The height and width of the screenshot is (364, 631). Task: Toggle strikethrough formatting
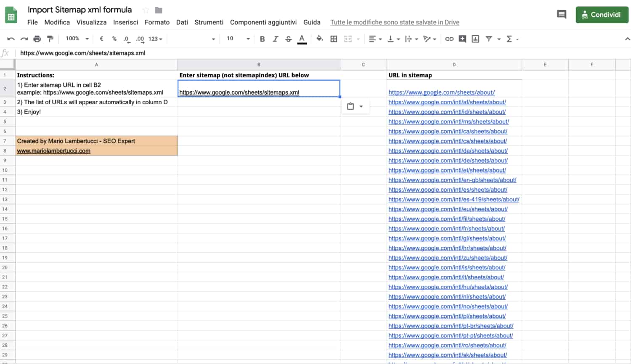(288, 39)
